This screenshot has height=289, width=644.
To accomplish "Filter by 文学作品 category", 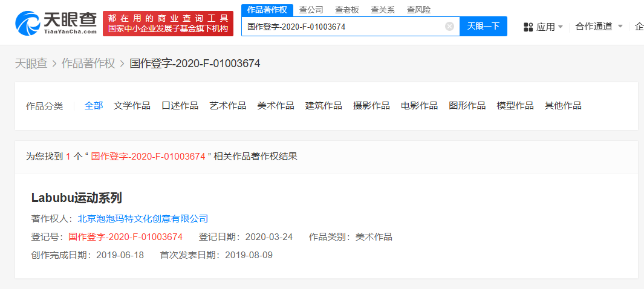I will [132, 105].
